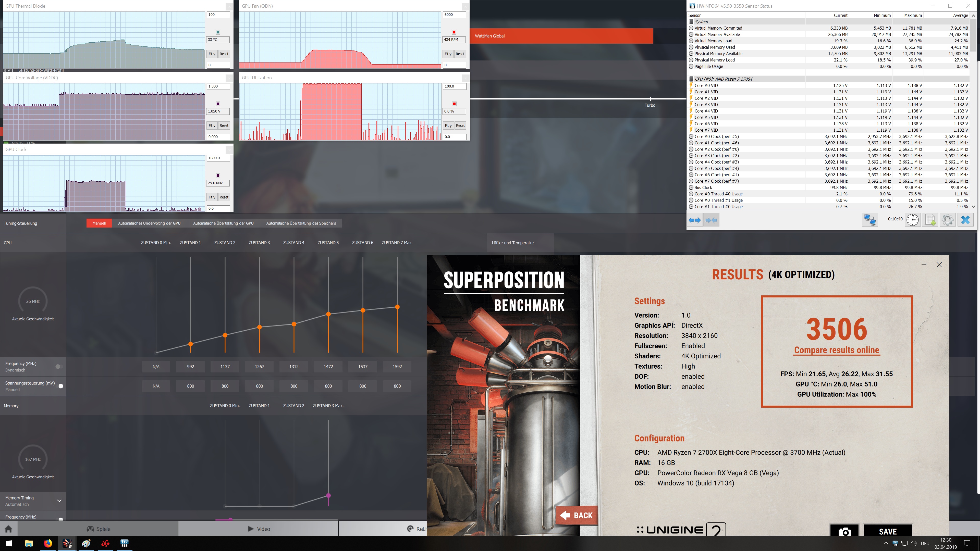Screen dimensions: 980x551
Task: Open HWiNFO sensor settings gear icon
Action: point(947,220)
